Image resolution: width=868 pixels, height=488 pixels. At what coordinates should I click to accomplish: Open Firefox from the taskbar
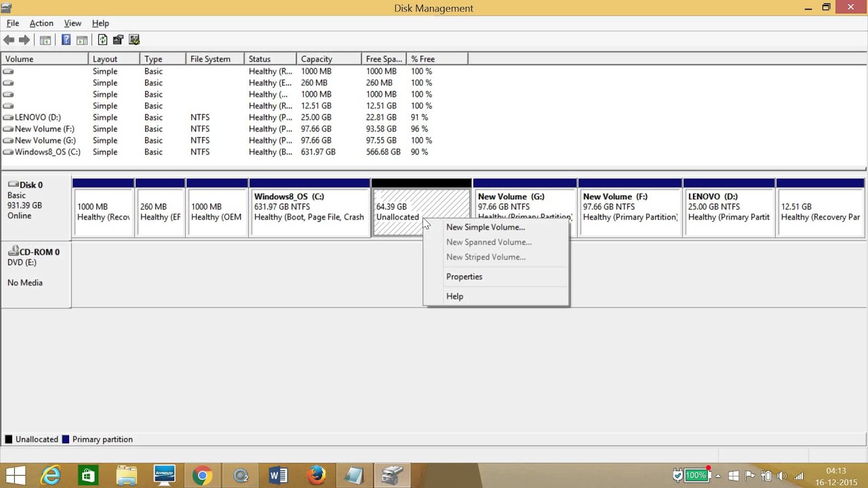(316, 476)
